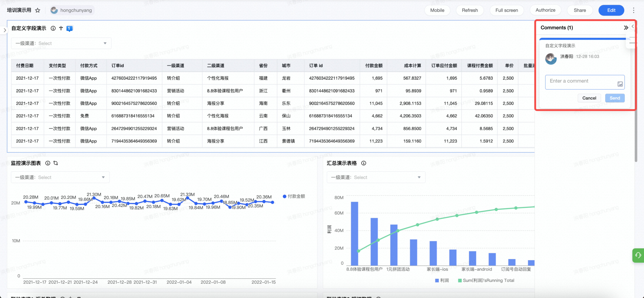Send the comment

615,98
